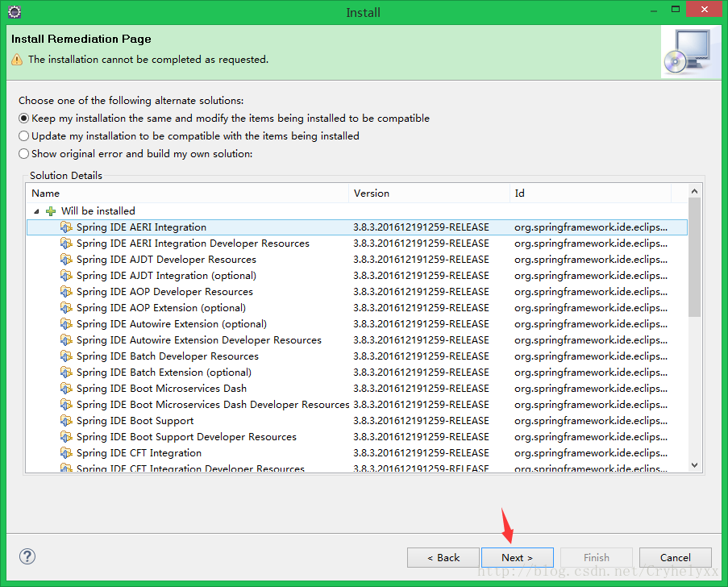The width and height of the screenshot is (728, 587).
Task: Click the scrollbar down arrow in Solution Details
Action: [x=695, y=465]
